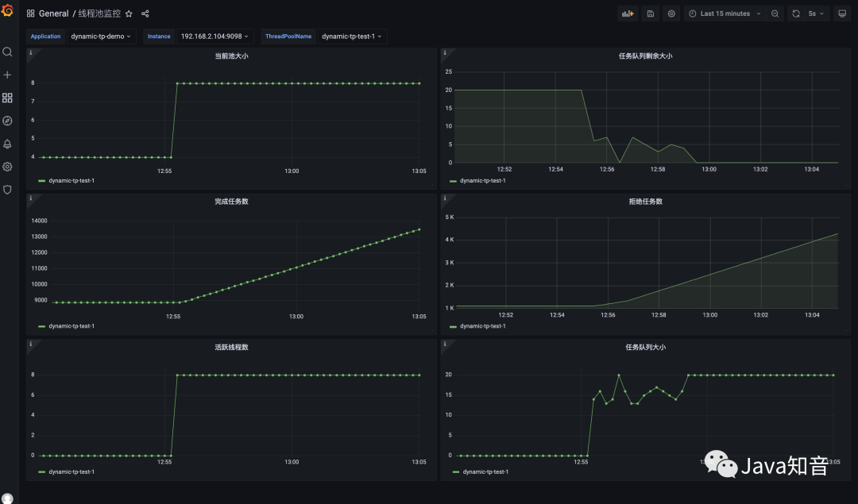Open the user profile avatar
The height and width of the screenshot is (504, 858).
point(7,498)
